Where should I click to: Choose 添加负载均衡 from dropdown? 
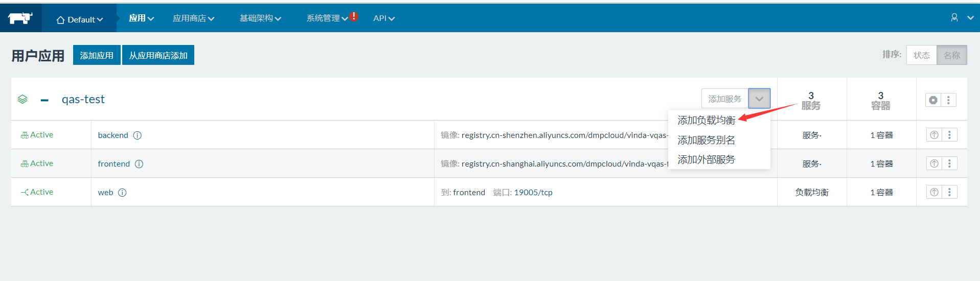tap(706, 120)
